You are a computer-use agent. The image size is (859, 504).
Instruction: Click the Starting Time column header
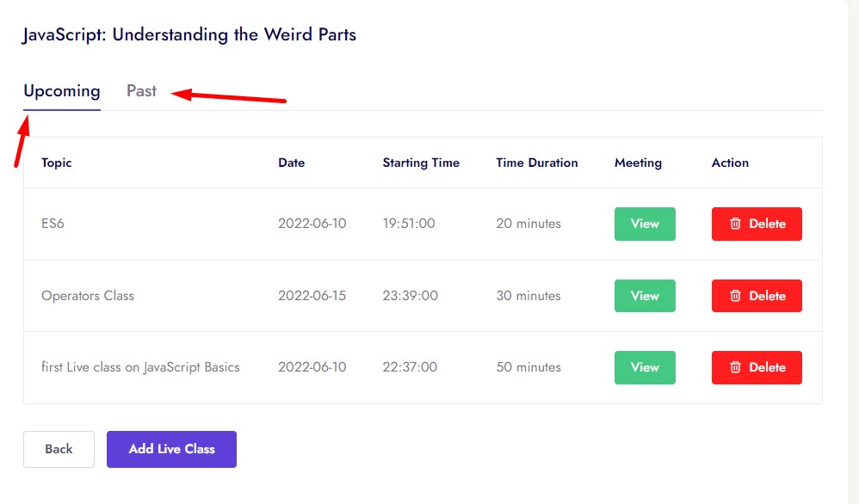(421, 163)
